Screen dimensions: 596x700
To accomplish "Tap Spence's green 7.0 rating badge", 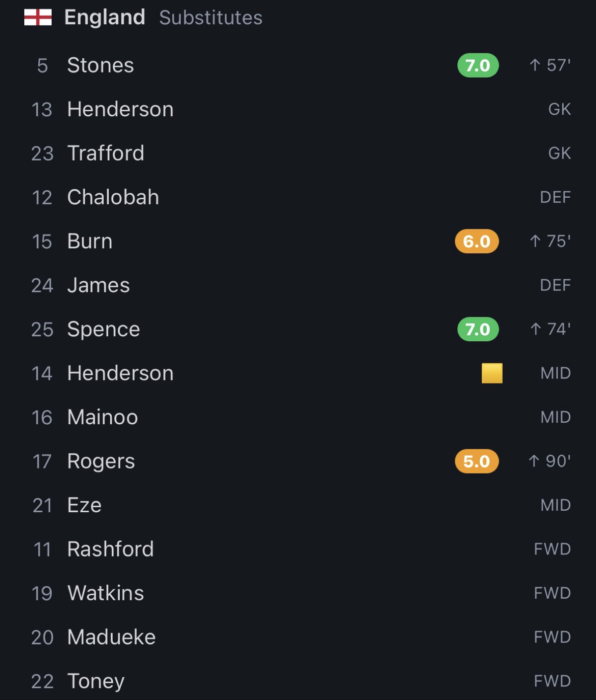I will click(x=478, y=329).
